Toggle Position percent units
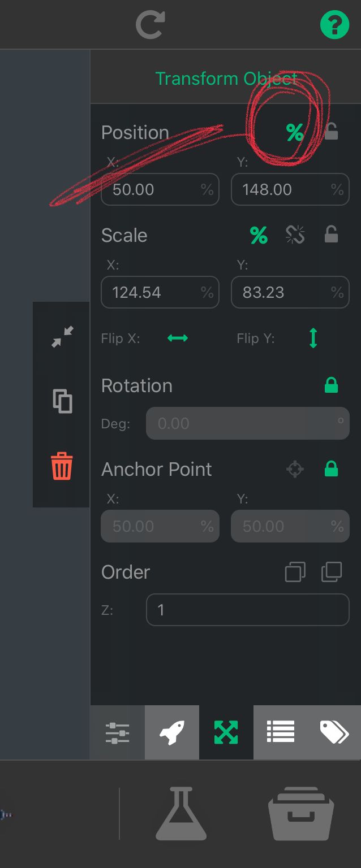Screen dimensions: 361x868 [294, 133]
